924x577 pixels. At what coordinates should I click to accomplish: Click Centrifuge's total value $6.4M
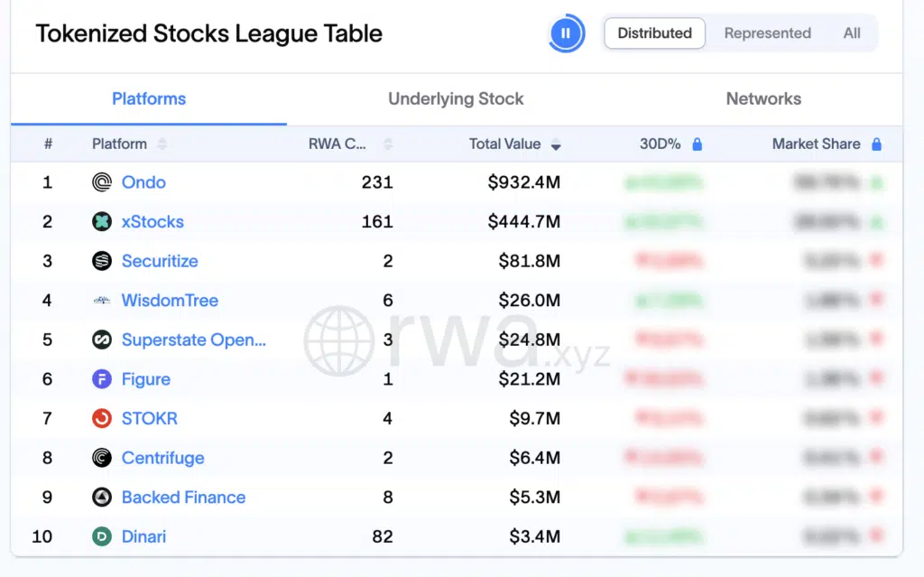[x=534, y=457]
